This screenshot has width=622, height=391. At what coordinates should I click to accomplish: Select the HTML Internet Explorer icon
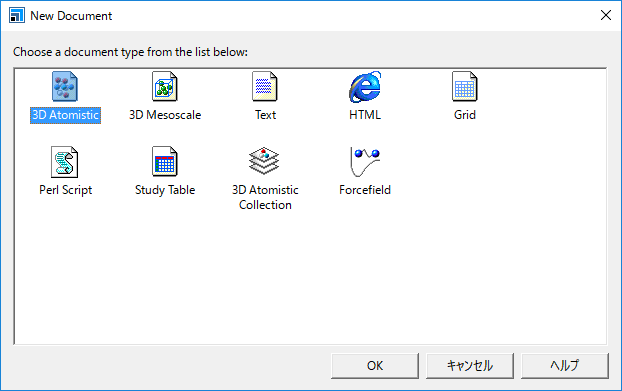[365, 86]
